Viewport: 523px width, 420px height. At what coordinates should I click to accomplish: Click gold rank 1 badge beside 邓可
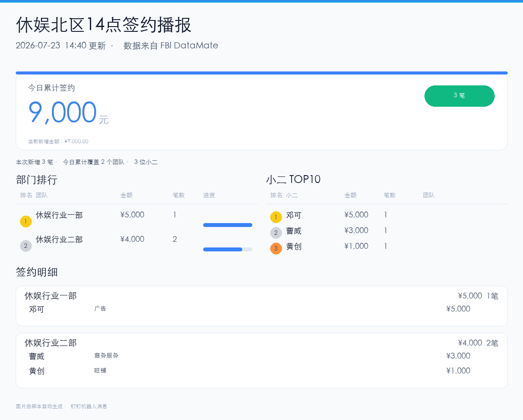(x=276, y=217)
